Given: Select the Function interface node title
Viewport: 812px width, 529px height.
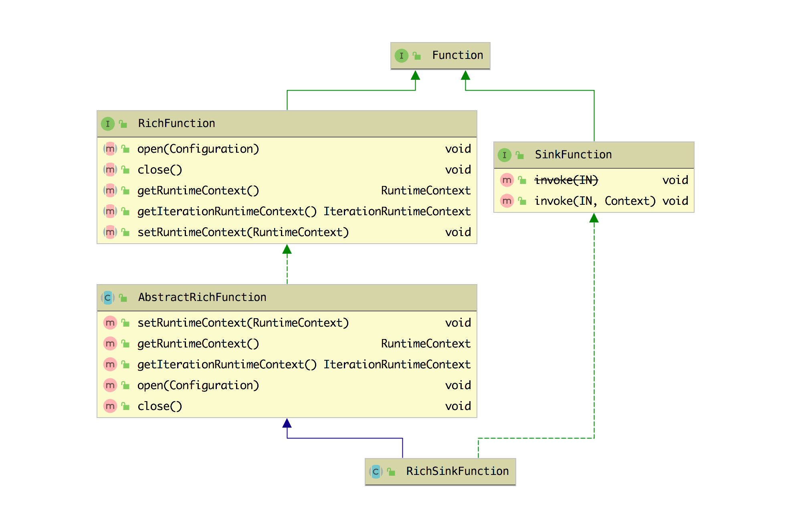Looking at the screenshot, I should 458,55.
